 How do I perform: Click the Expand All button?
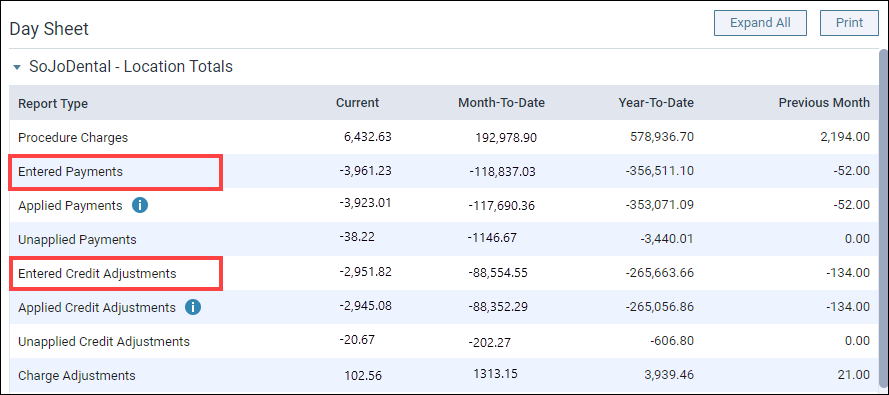(760, 23)
